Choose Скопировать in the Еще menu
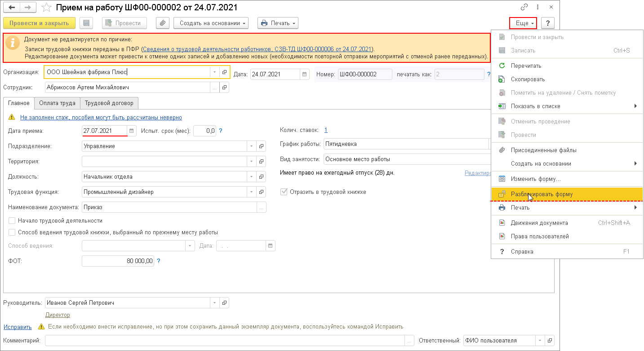 pyautogui.click(x=567, y=79)
